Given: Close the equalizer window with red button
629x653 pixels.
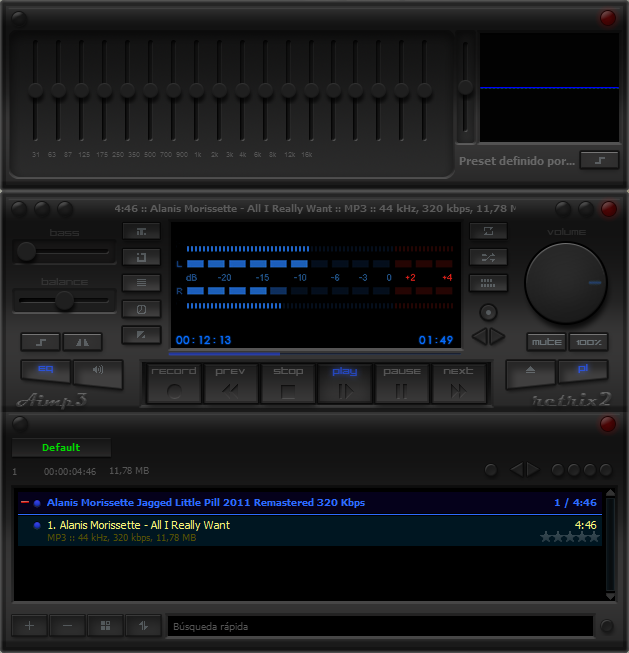Looking at the screenshot, I should tap(608, 18).
